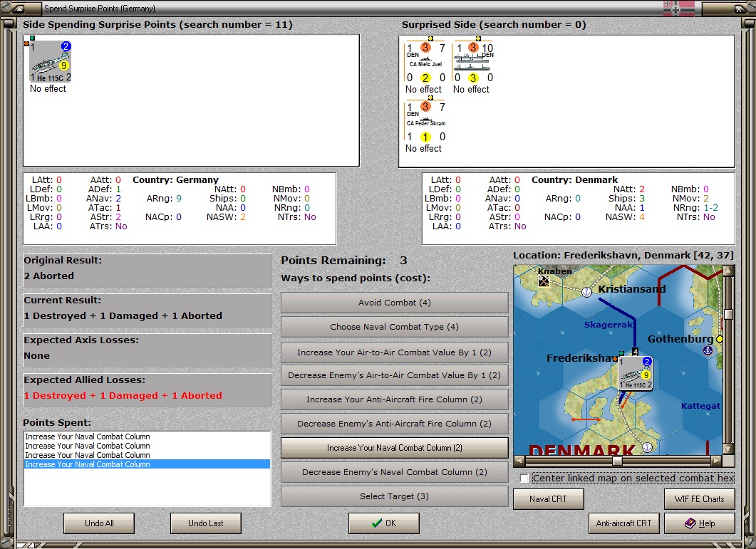Decrease Enemy's Anti-Aircraft Fire Column
The width and height of the screenshot is (756, 549).
pyautogui.click(x=395, y=424)
